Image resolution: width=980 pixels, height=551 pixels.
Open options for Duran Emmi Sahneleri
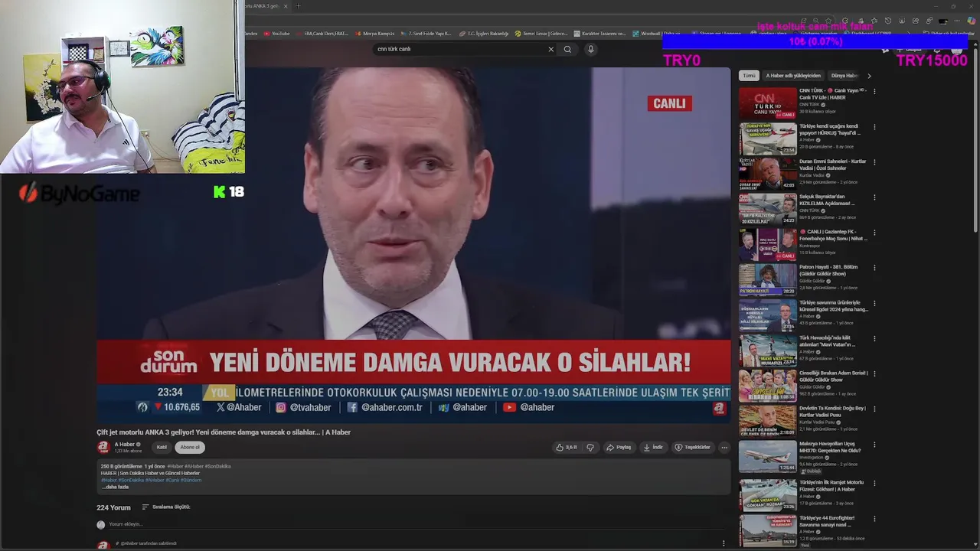click(874, 161)
